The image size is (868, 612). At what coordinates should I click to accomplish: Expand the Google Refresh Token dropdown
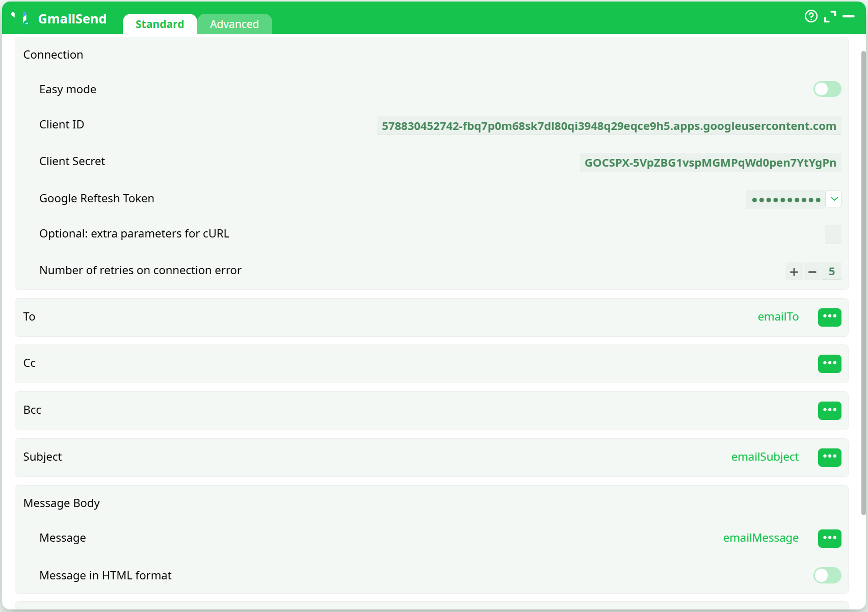point(834,199)
